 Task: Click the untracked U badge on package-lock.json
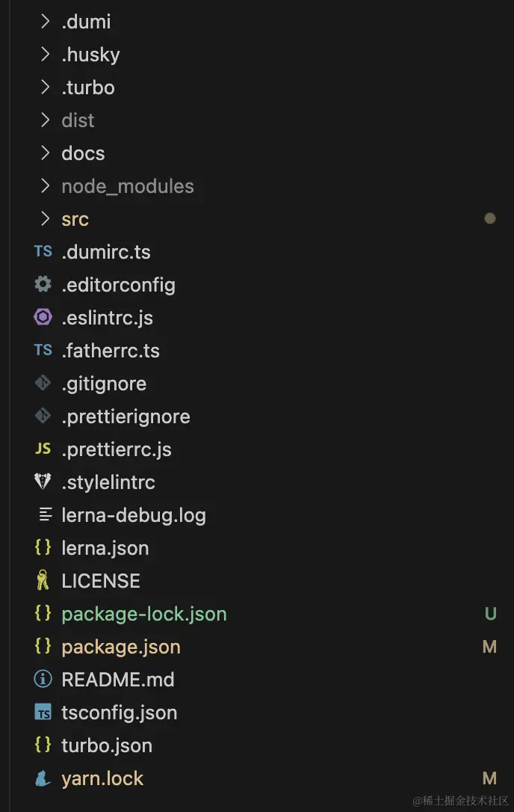click(x=490, y=614)
